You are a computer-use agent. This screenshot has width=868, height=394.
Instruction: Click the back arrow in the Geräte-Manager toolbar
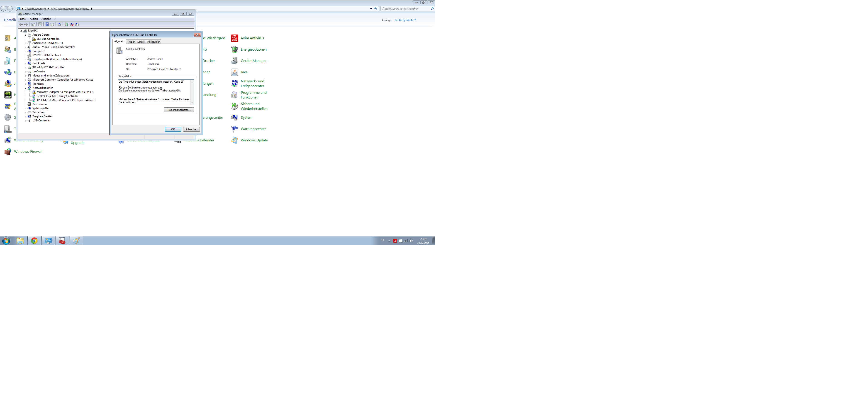[x=21, y=24]
